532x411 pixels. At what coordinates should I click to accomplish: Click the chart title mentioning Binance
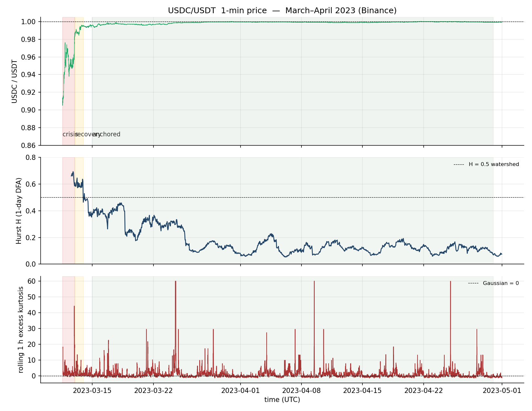(282, 11)
